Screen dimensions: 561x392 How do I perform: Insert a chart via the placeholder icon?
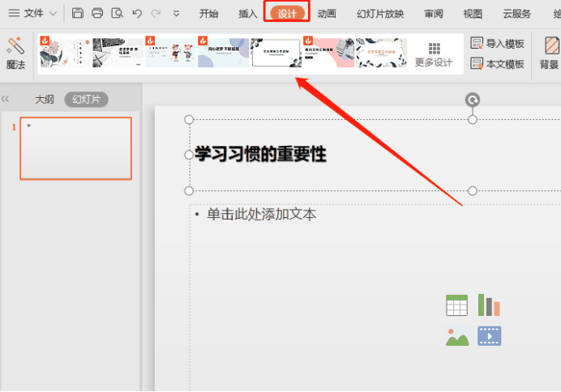[489, 305]
